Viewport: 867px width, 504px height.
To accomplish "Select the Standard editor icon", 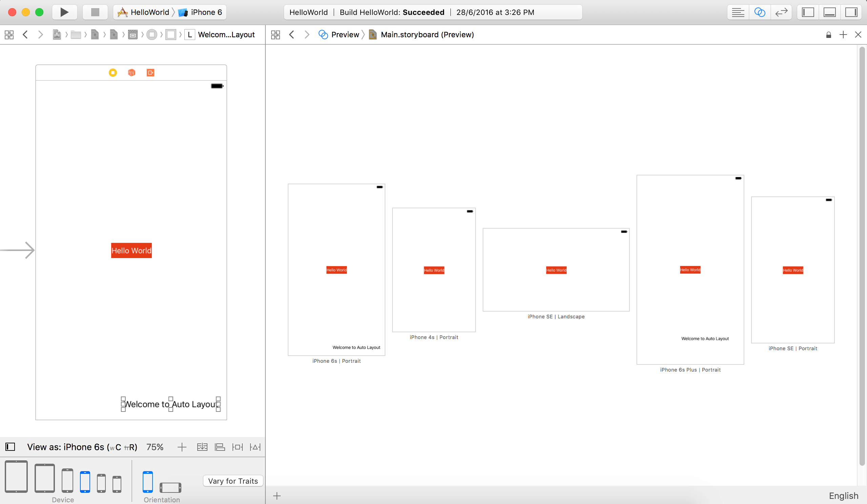I will [x=738, y=13].
